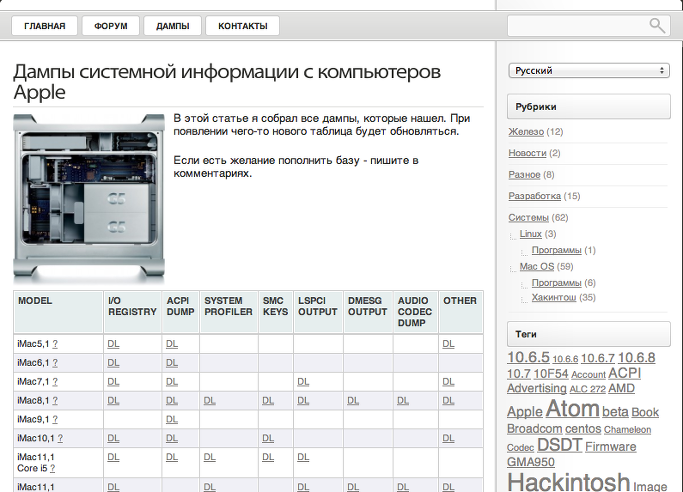Click the AMD tag
683x492 pixels.
coord(621,388)
